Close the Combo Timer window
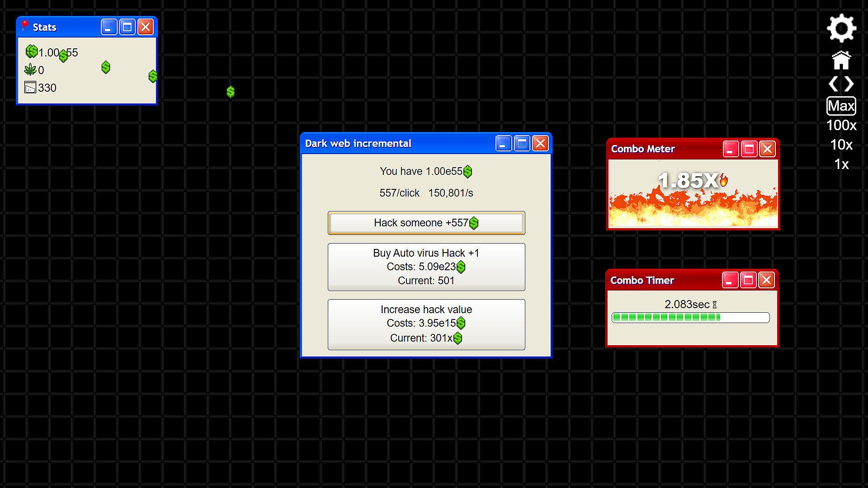Screen dimensions: 868x488 pos(766,280)
